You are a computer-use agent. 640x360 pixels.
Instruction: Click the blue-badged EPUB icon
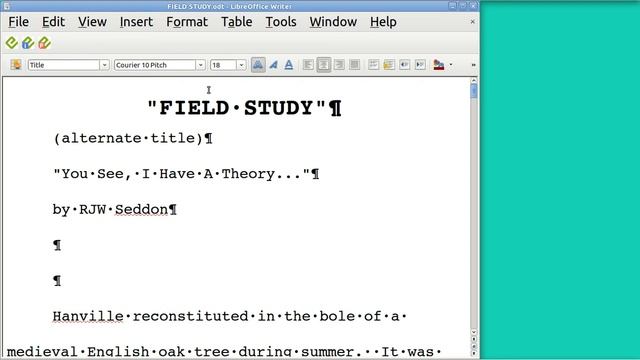28,43
